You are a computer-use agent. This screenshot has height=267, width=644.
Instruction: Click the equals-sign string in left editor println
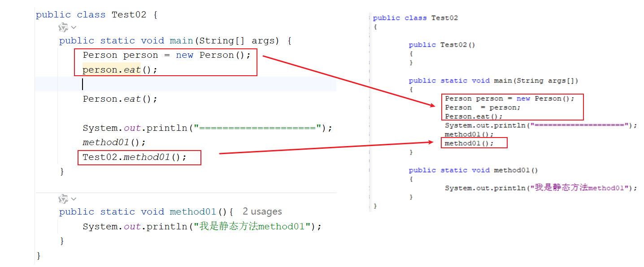coord(258,128)
